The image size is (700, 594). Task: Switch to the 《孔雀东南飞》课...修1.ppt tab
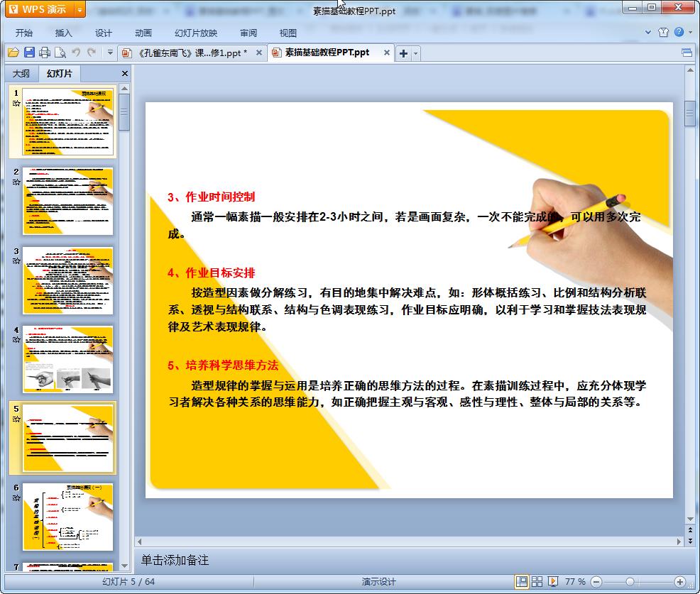coord(192,53)
